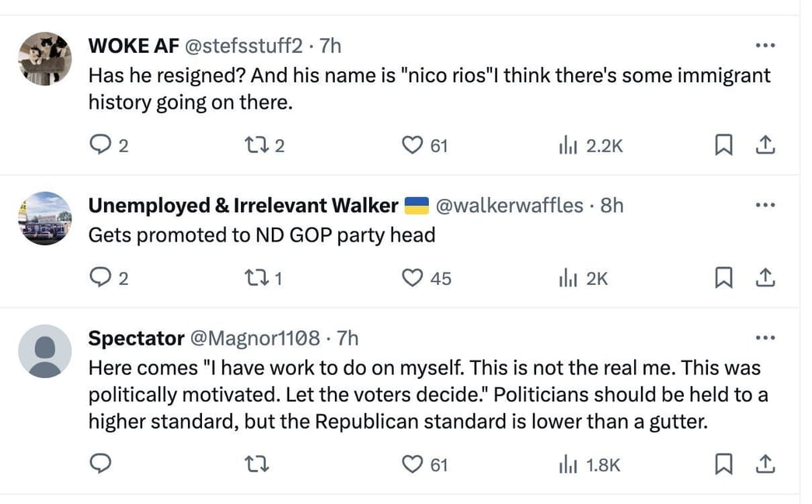Retweet @walkerwaffles's post

[257, 277]
